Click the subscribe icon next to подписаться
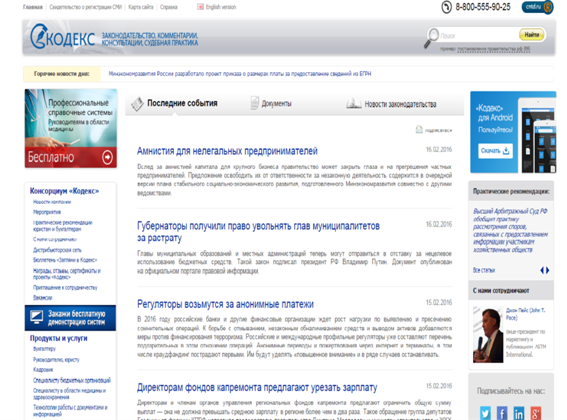 coord(419,130)
